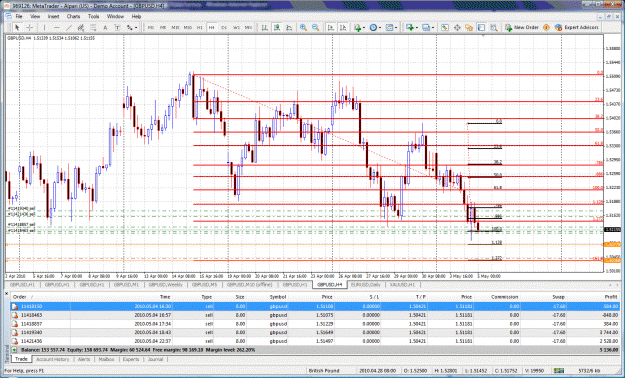Image resolution: width=625 pixels, height=378 pixels.
Task: Pick the horizontal line drawing tool
Action: click(57, 28)
